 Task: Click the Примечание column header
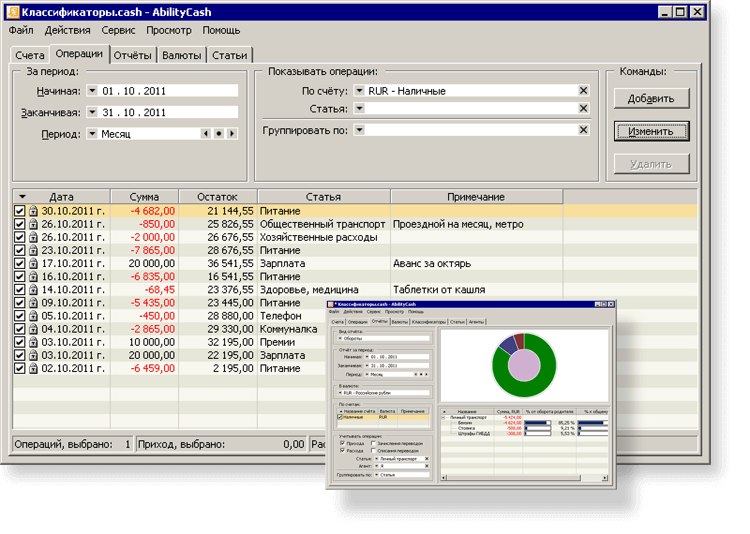pos(476,197)
